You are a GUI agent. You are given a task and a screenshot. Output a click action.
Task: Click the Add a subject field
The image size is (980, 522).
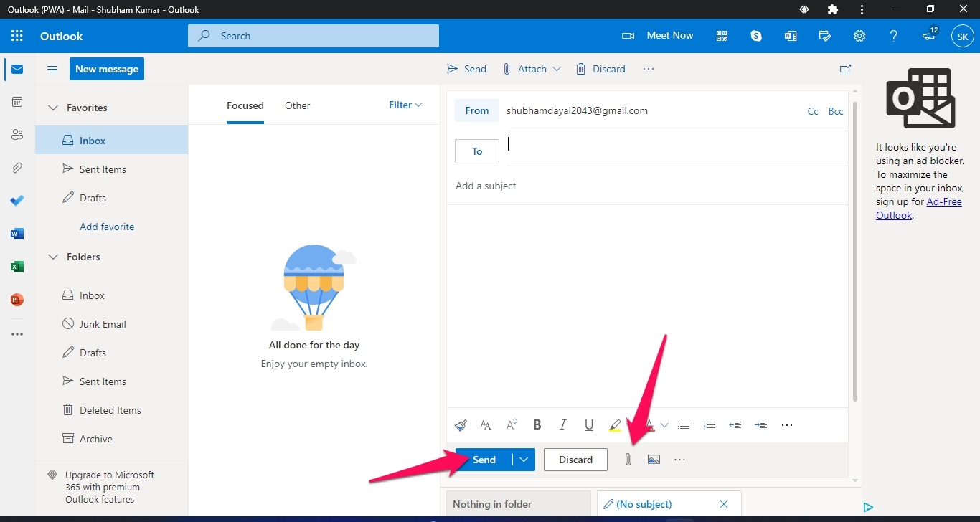(646, 186)
